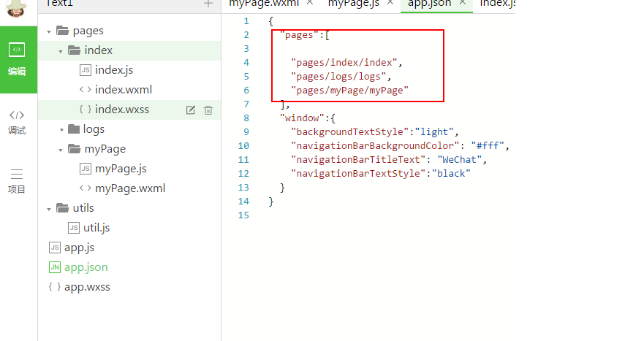Screen dimensions: 644x341
Task: Click the "#fff" value in the code
Action: coord(488,146)
